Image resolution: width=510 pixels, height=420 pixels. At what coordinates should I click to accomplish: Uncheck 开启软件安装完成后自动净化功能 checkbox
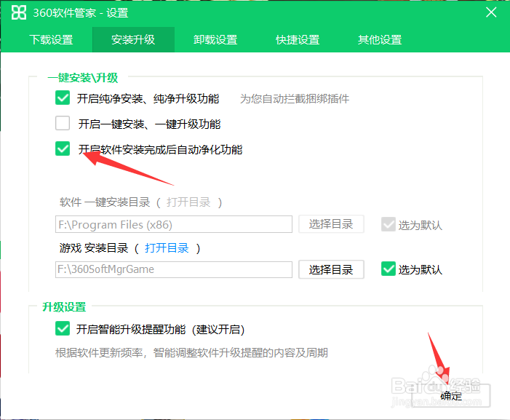tap(63, 148)
